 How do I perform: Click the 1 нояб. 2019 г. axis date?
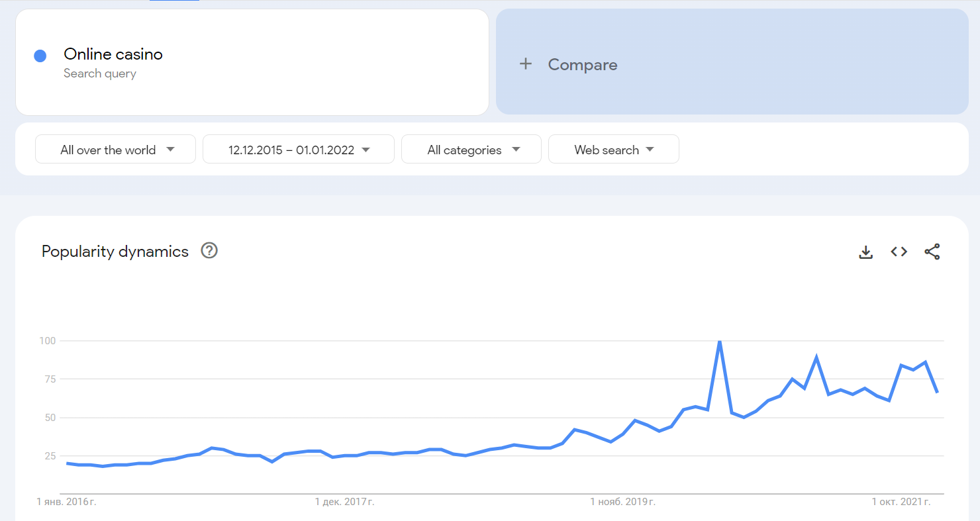coord(622,502)
